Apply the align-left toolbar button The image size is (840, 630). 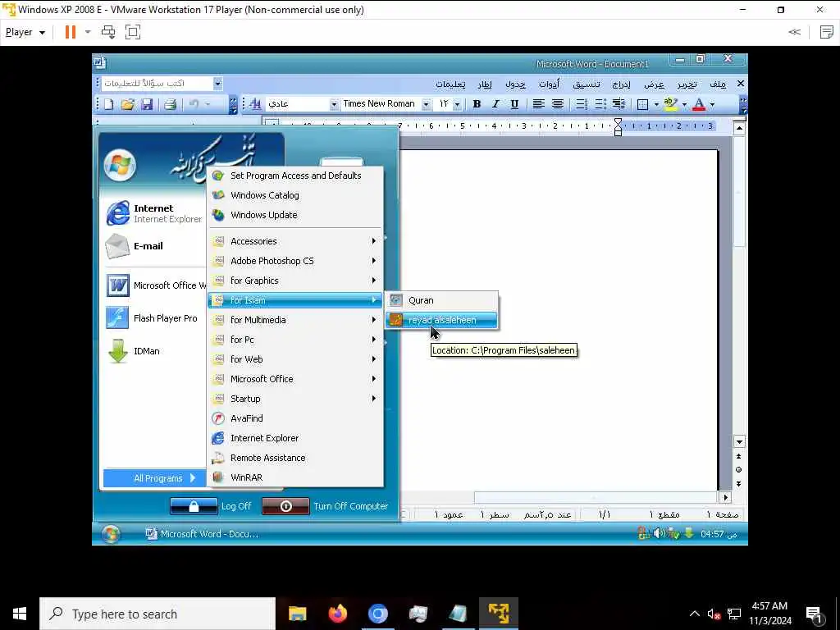[538, 104]
